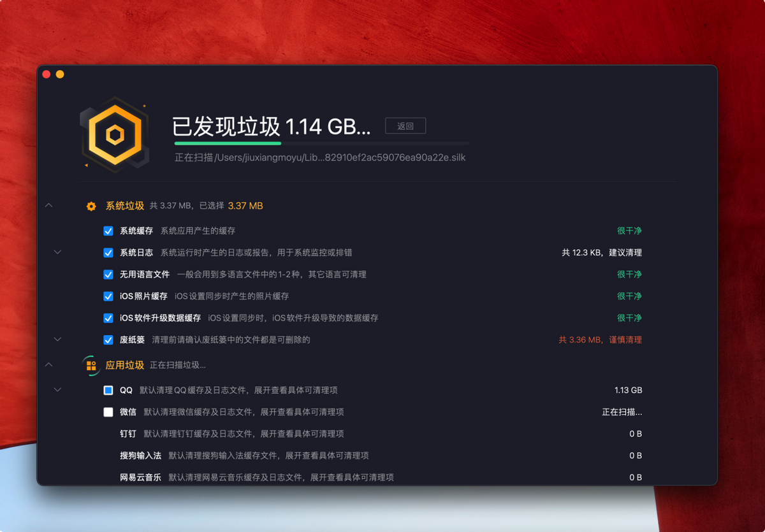Click the 已发现垃圾 1.14 GB heading
The image size is (765, 532).
(x=271, y=126)
